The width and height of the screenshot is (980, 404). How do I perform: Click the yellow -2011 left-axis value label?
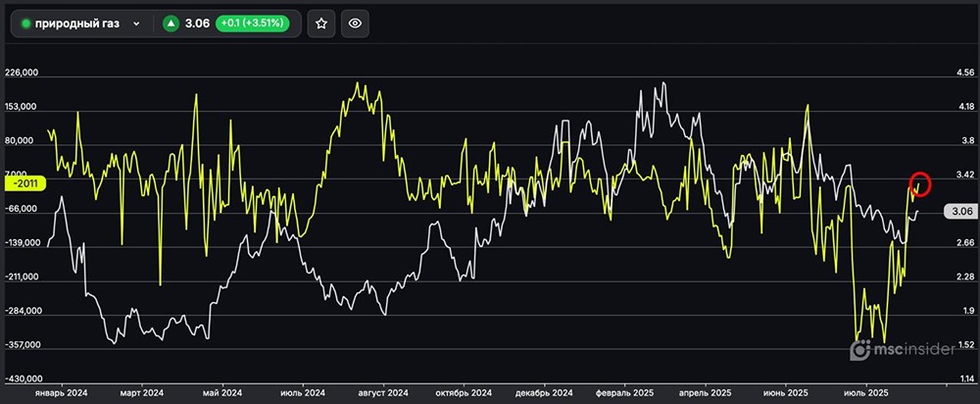tap(25, 183)
